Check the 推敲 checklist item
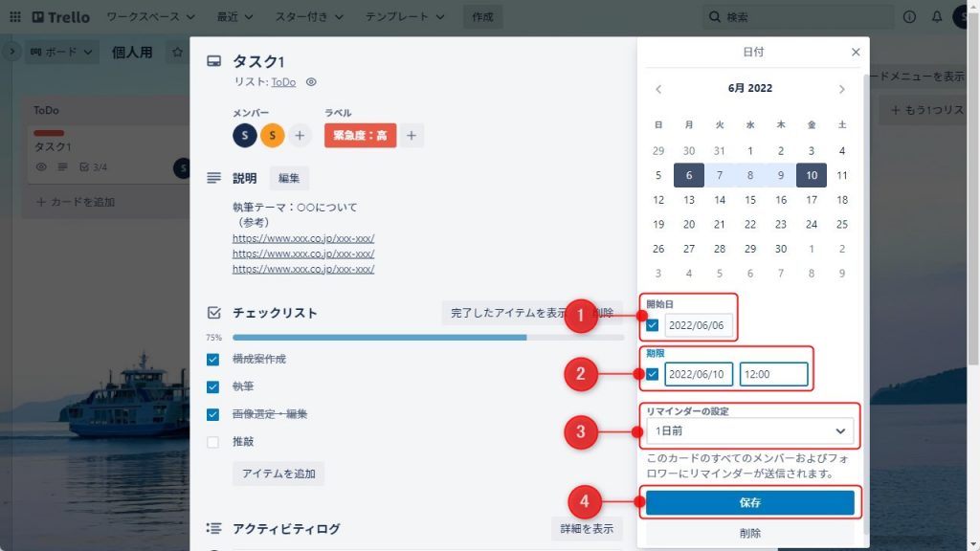This screenshot has width=980, height=551. (212, 442)
